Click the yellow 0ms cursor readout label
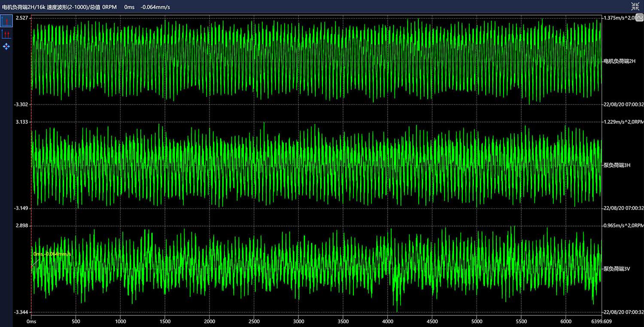Image resolution: width=644 pixels, height=327 pixels. coord(52,254)
